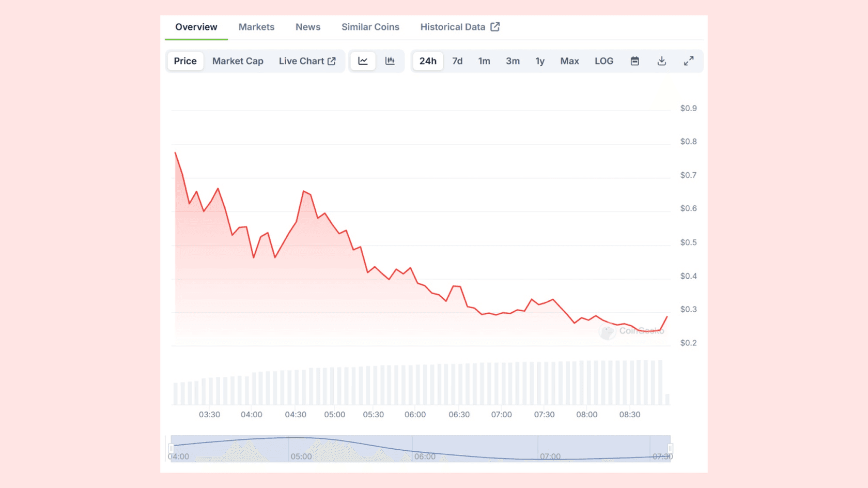Show Max time range
The width and height of the screenshot is (868, 488).
569,61
